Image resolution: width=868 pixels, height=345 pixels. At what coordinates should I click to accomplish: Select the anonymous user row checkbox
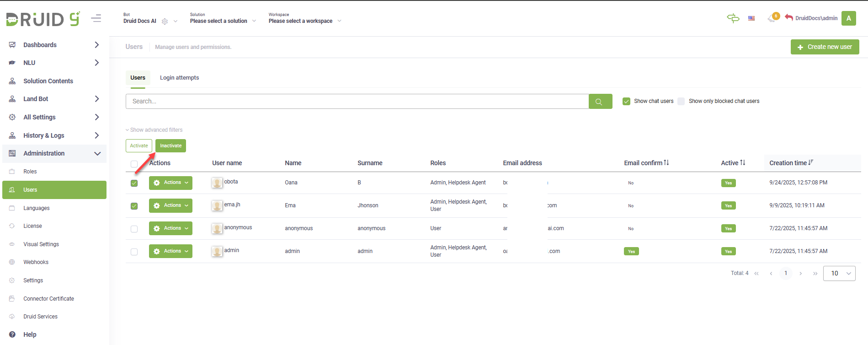[134, 229]
